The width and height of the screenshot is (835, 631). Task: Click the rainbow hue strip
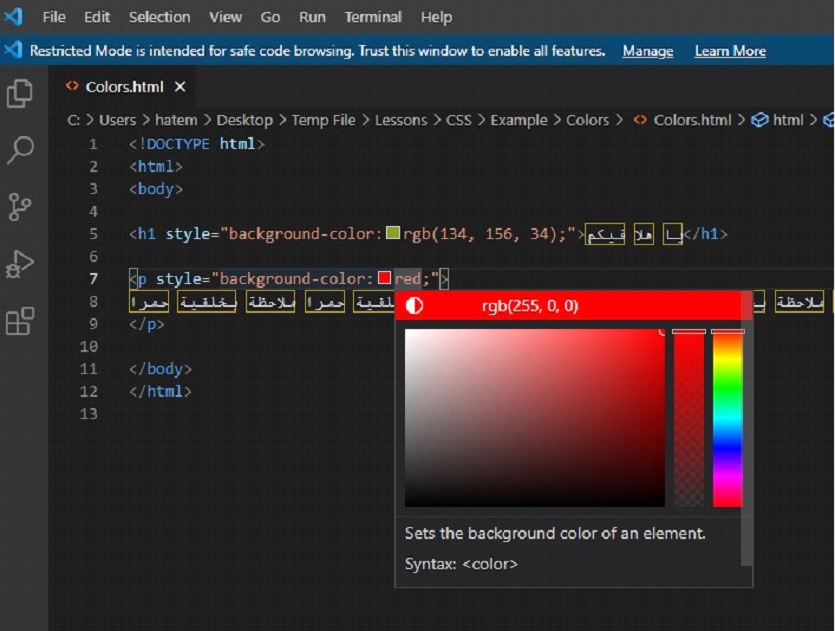point(727,417)
